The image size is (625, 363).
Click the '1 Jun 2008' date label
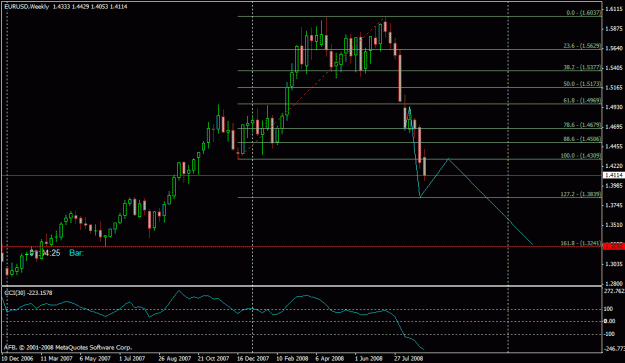[x=369, y=358]
